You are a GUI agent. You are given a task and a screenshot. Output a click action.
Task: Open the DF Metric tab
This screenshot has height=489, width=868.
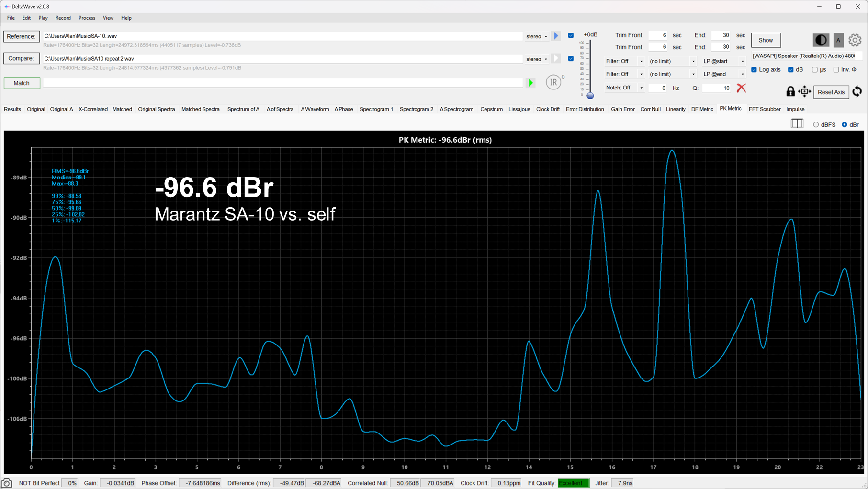point(702,109)
